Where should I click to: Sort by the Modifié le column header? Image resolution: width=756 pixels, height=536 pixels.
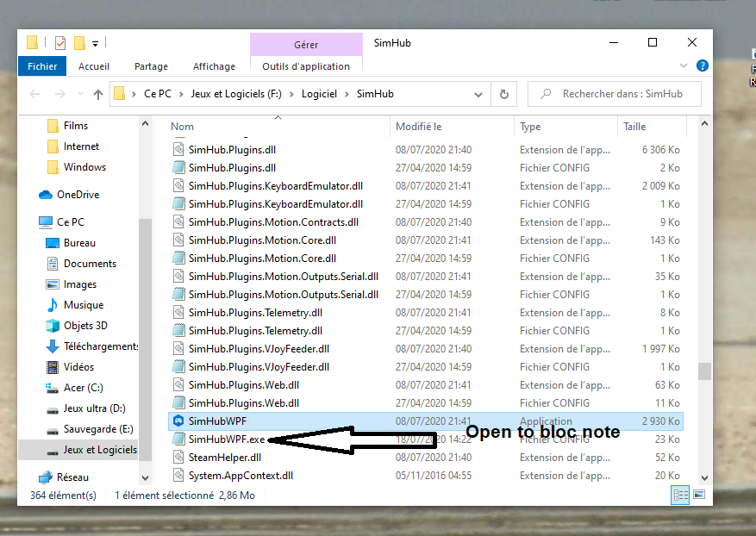tap(418, 127)
